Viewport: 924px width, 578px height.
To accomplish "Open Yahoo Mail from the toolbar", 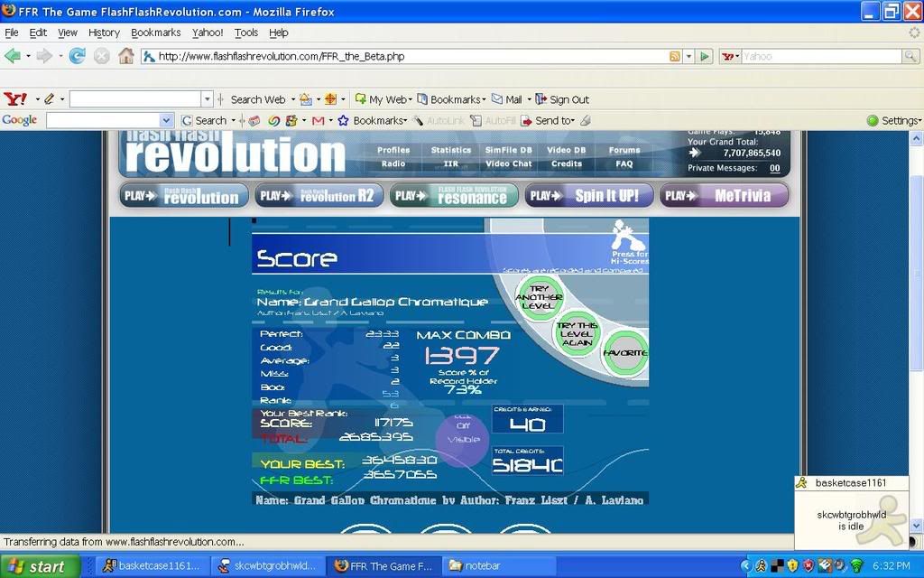I will click(x=507, y=99).
